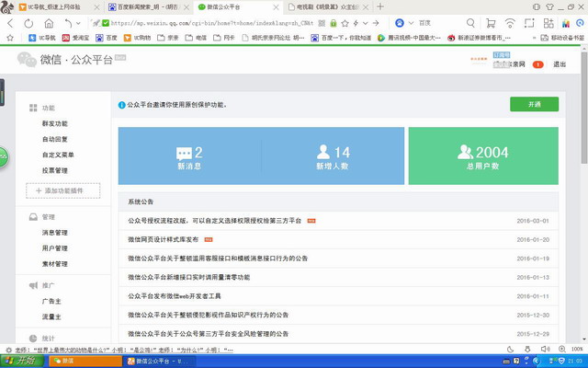
Task: Click the QR code icon in address bar
Action: [x=322, y=23]
